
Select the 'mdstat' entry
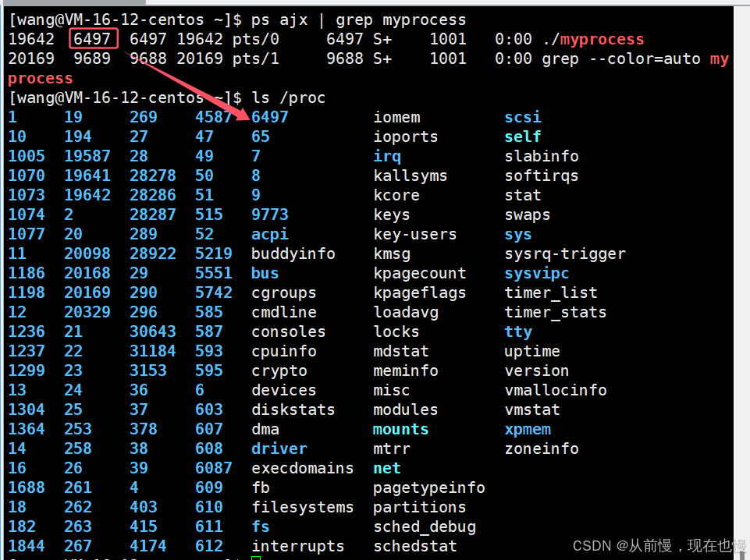401,351
